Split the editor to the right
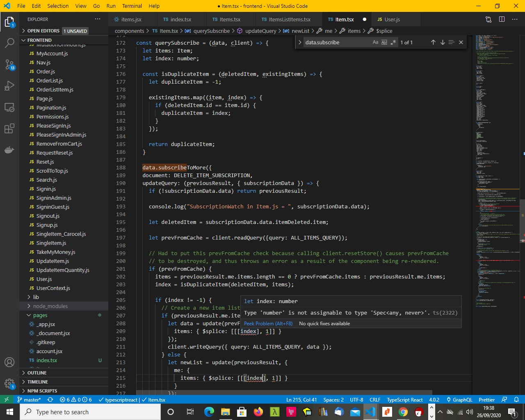Screen dimensions: 525x420 502,19
